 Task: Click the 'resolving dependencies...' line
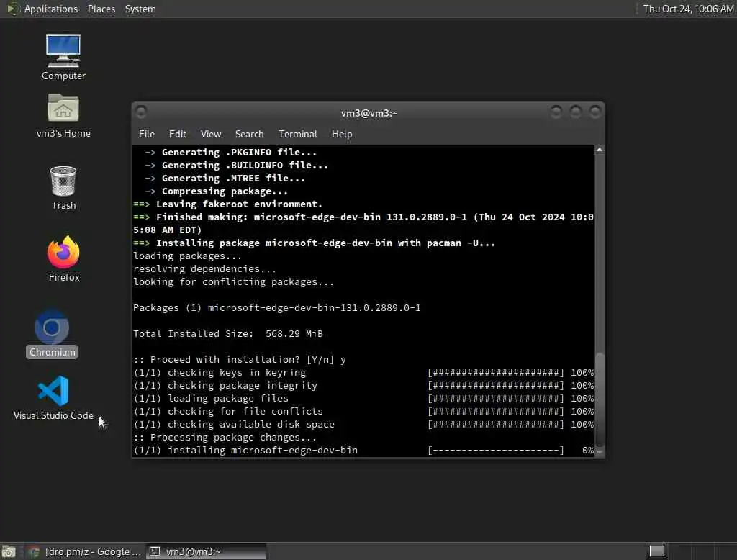[x=205, y=269]
